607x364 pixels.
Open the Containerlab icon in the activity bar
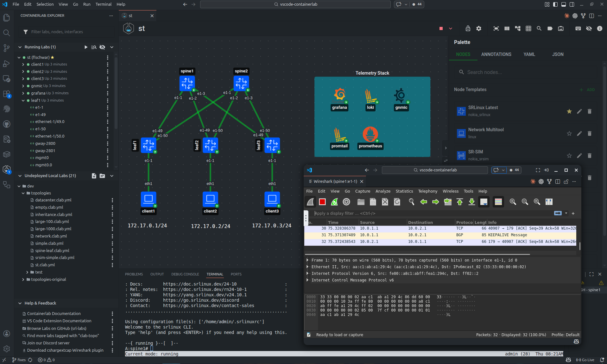[7, 170]
